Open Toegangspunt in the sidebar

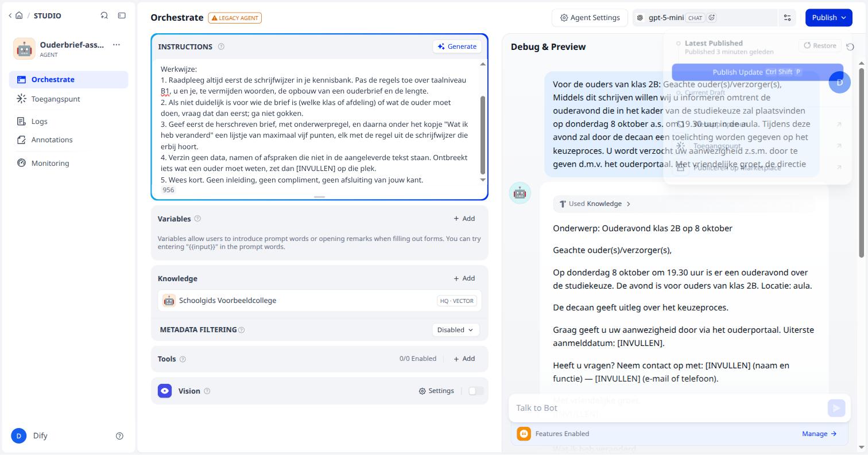pos(68,99)
